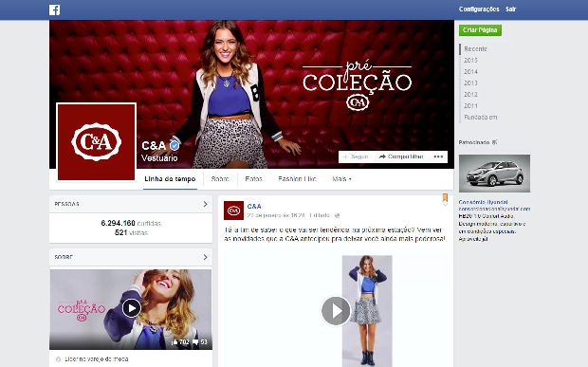Open the Consórcio Hyundai ad link
Viewport: 588px width, 367px height.
click(483, 202)
